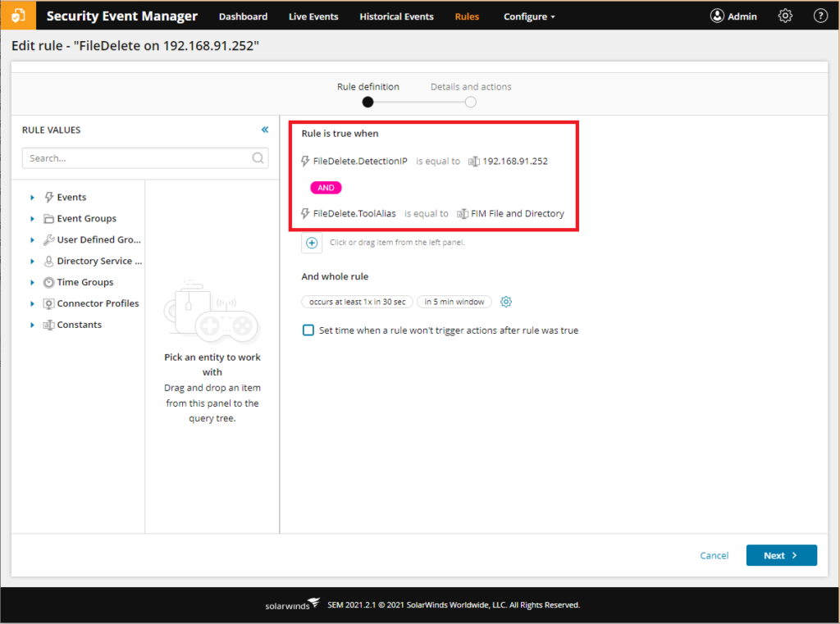Expand the Event Groups tree node
The width and height of the screenshot is (840, 624).
(x=32, y=219)
